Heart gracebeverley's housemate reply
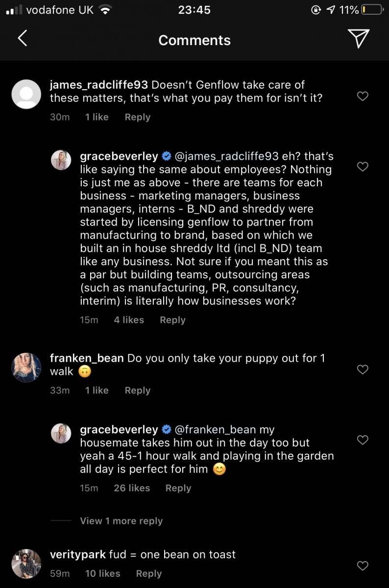Viewport: 389px width, 588px height. (363, 440)
